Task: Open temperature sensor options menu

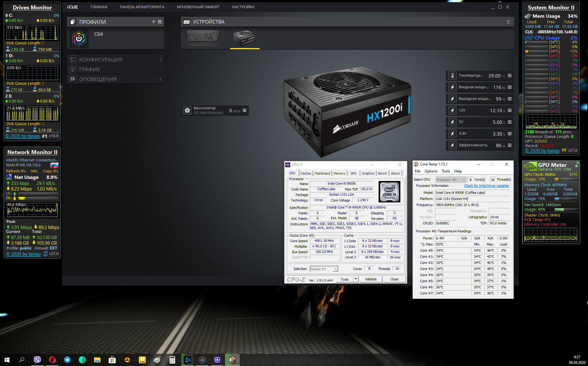Action: (x=510, y=76)
